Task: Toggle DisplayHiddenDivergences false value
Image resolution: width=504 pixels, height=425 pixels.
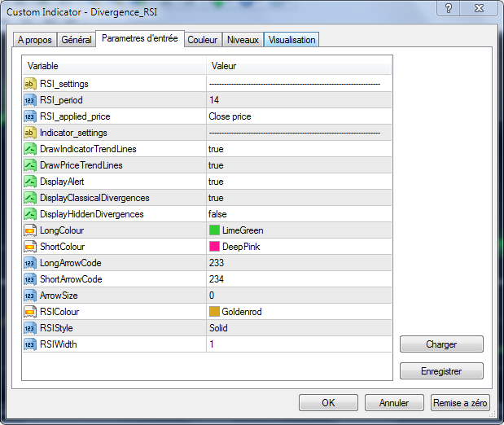Action: 217,214
